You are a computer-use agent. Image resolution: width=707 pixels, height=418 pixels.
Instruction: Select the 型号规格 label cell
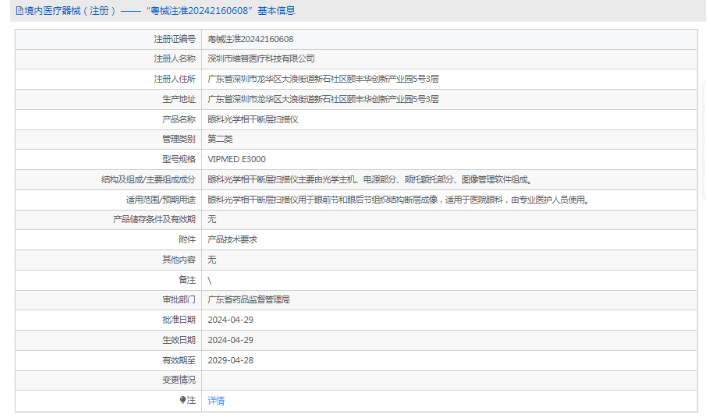coord(108,159)
